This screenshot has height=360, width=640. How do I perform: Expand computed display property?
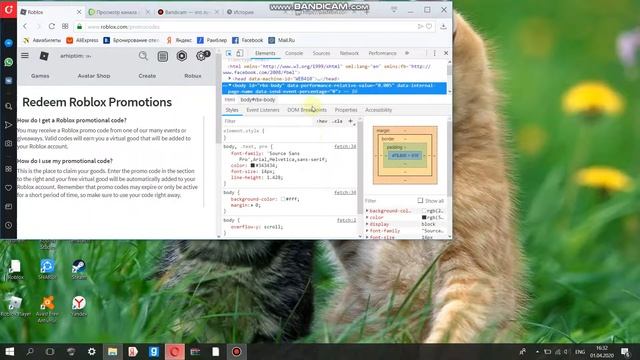[x=367, y=224]
